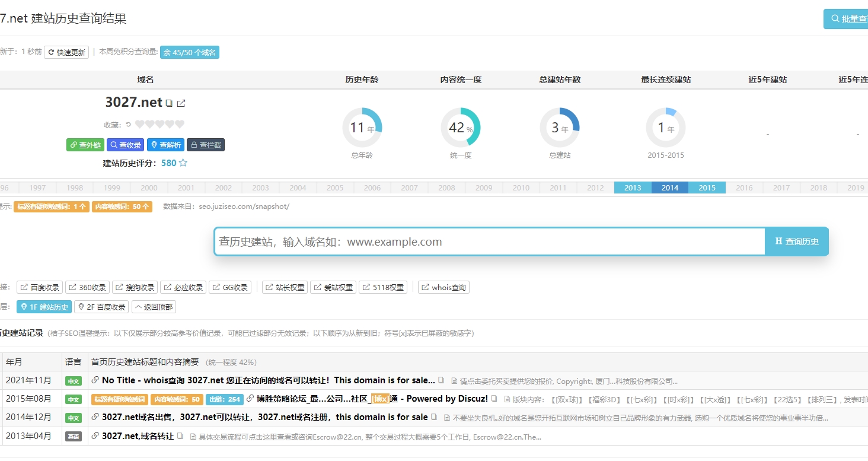Open link icon of 2013年04月 record
The image size is (868, 461).
click(95, 436)
